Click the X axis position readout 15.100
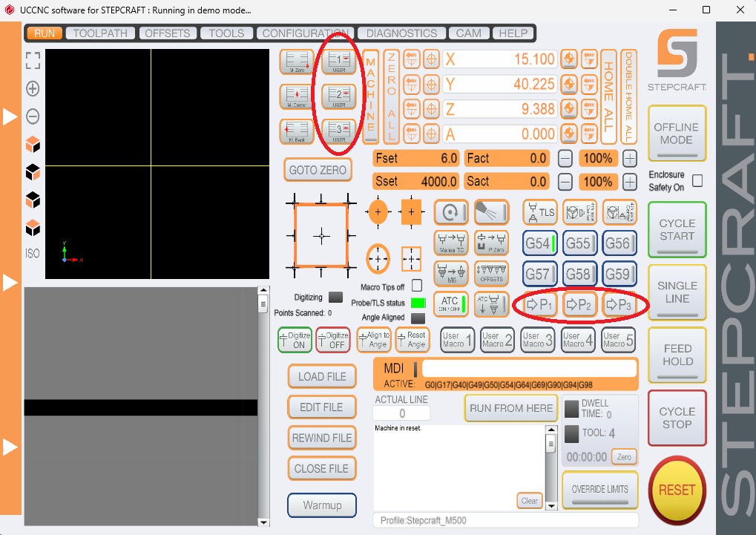Image resolution: width=756 pixels, height=535 pixels. pos(500,59)
